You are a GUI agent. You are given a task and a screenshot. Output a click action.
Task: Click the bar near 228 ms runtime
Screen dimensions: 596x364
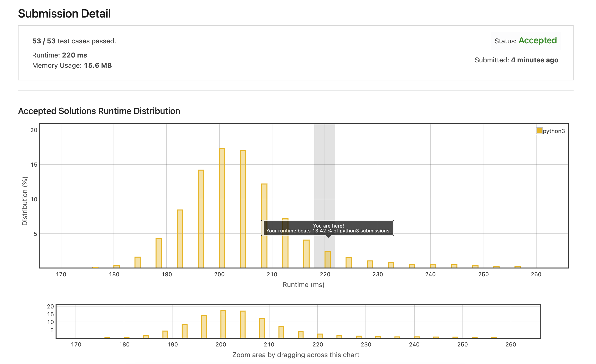pyautogui.click(x=370, y=264)
